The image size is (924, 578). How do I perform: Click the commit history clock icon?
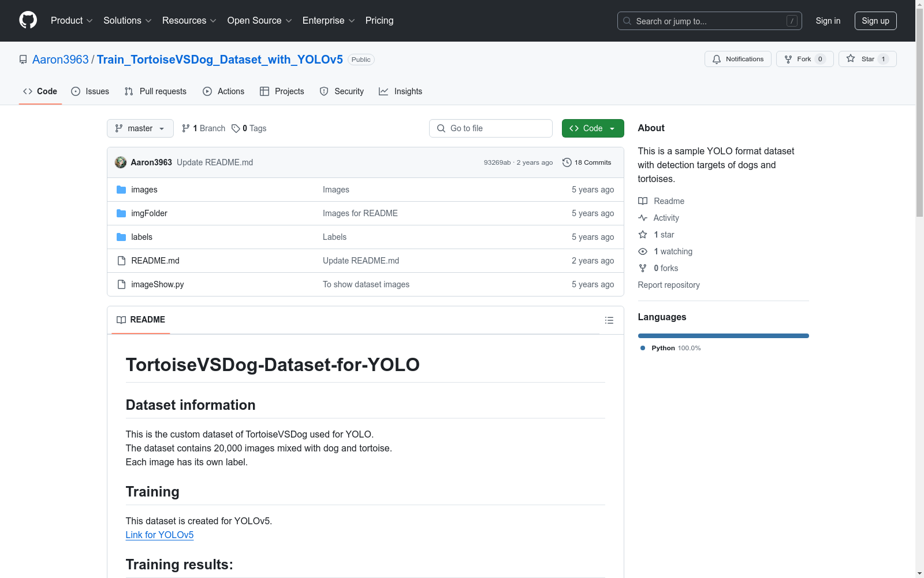567,162
